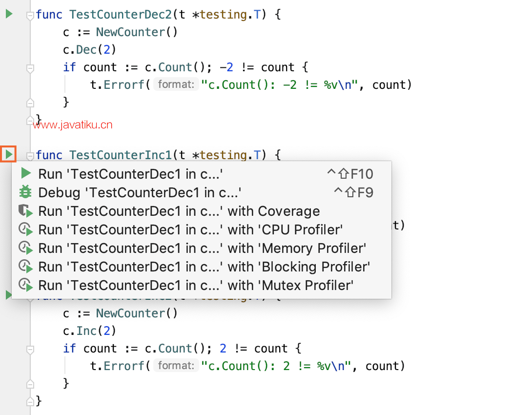Click string "c.Count(): 2 != %v\n"

pyautogui.click(x=276, y=366)
